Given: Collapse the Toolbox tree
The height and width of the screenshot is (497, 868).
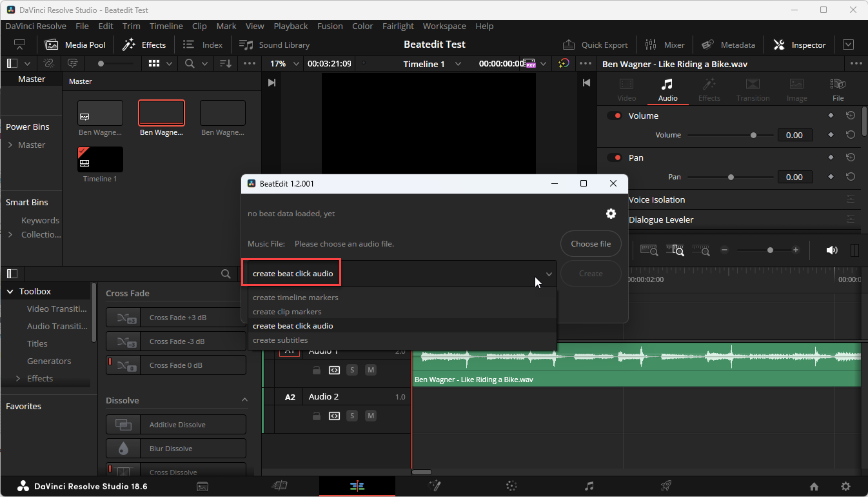Looking at the screenshot, I should point(10,292).
